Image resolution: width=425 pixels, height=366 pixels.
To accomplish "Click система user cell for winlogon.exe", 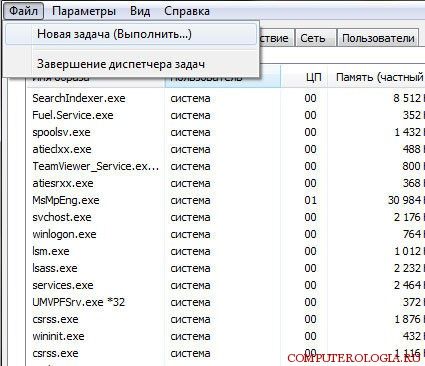I will (190, 234).
